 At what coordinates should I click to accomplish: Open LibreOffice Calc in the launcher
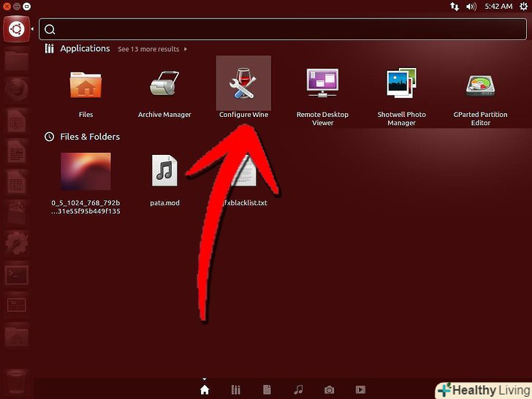(16, 183)
